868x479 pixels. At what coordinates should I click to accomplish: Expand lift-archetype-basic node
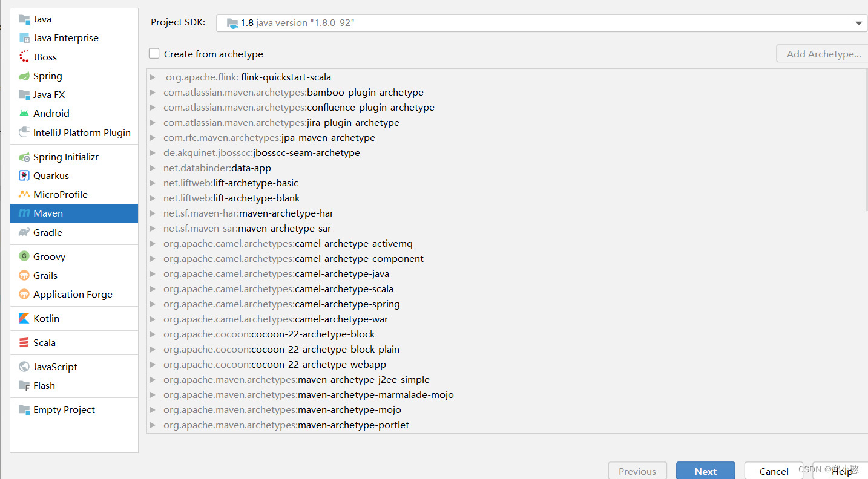pos(153,183)
